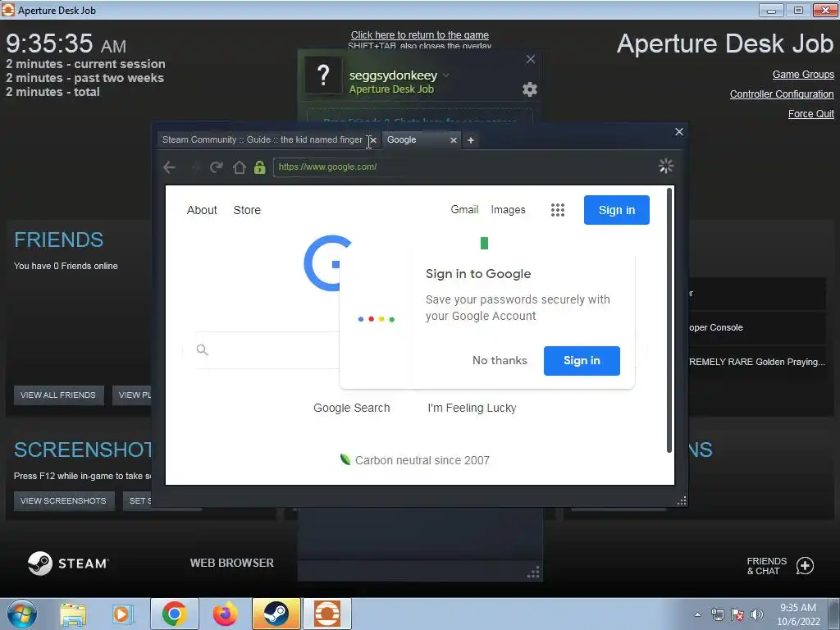Click the friends list panel resize grip
840x630 pixels.
tap(533, 572)
